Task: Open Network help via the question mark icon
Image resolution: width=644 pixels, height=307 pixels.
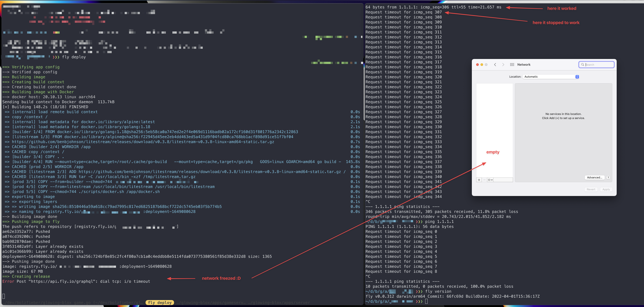Action: pos(608,178)
